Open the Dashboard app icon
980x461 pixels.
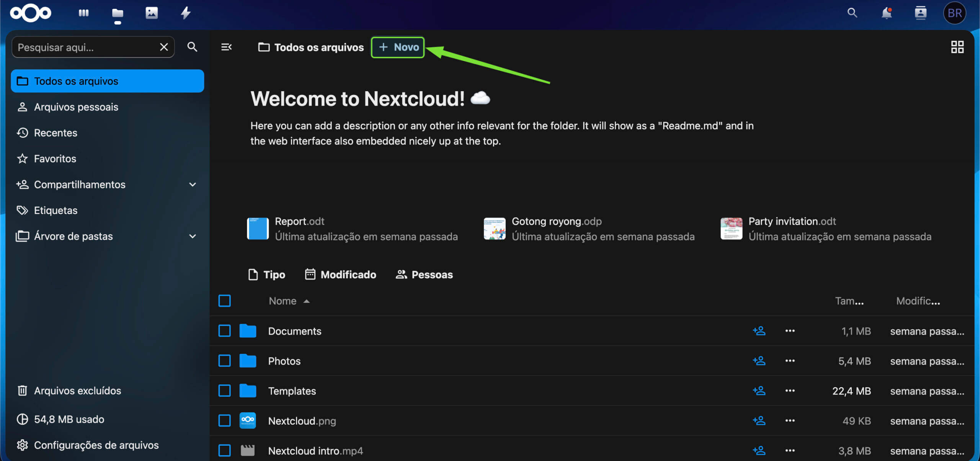pyautogui.click(x=83, y=13)
